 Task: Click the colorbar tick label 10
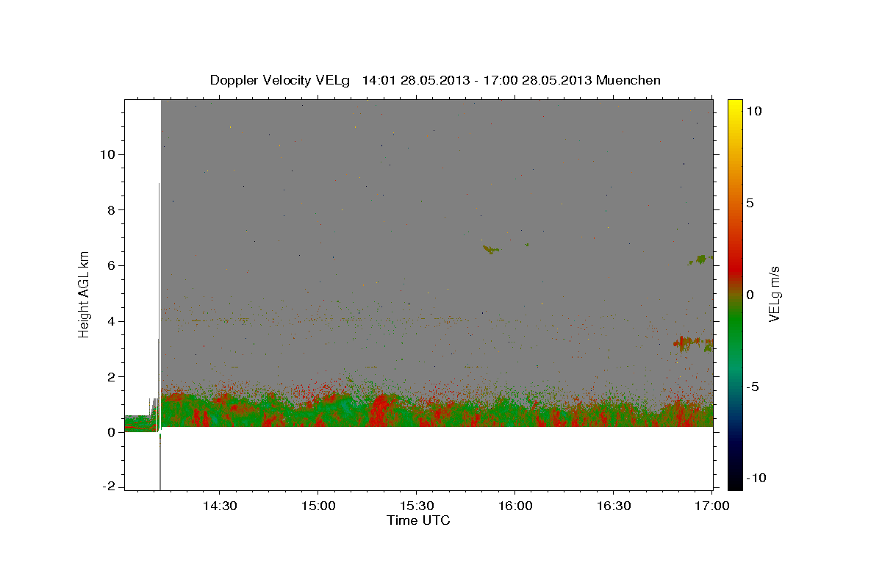tap(754, 111)
